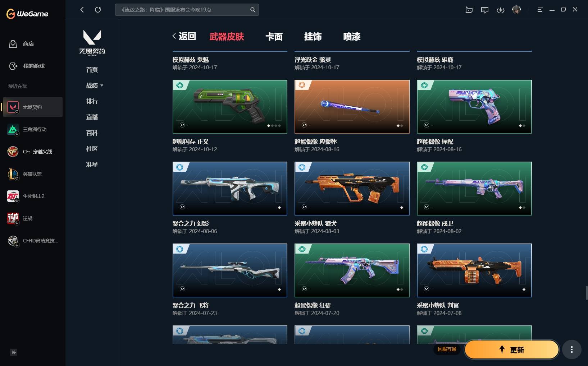Open the 聚合之力 幻影 skin card
Image resolution: width=588 pixels, height=366 pixels.
click(230, 189)
